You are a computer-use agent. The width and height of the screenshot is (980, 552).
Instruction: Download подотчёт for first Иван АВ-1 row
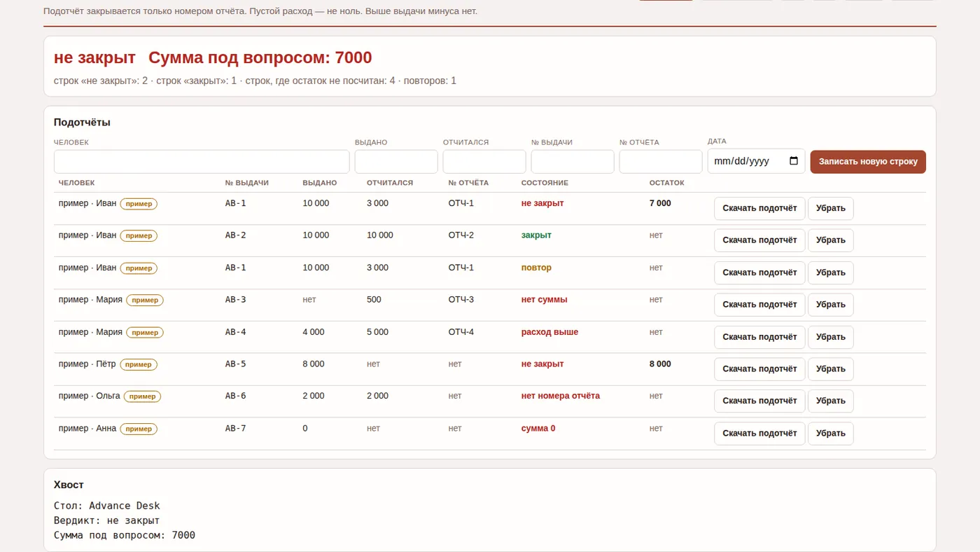click(759, 209)
